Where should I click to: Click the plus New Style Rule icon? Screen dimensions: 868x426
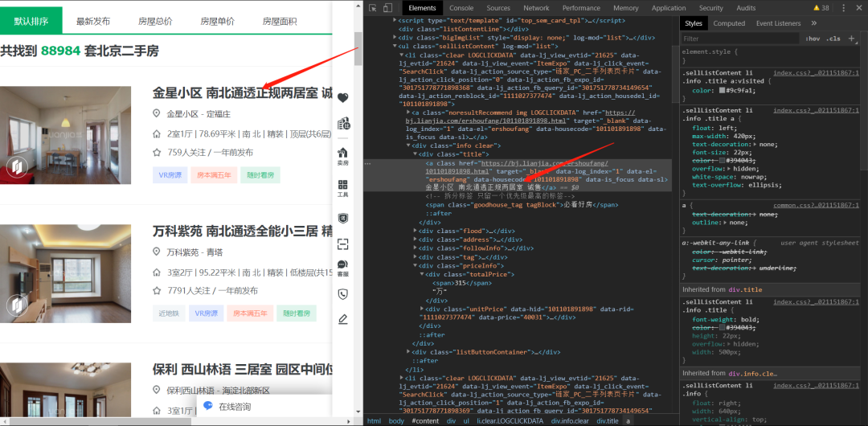(851, 39)
